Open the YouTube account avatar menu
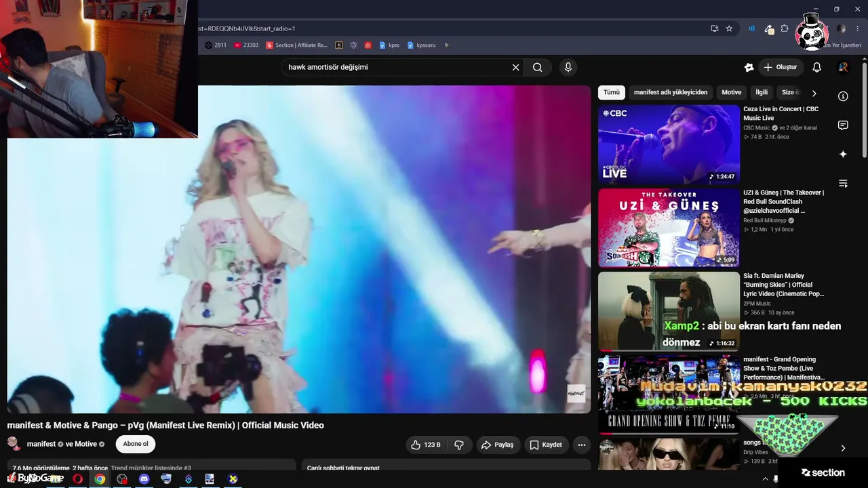The width and height of the screenshot is (868, 488). (843, 67)
